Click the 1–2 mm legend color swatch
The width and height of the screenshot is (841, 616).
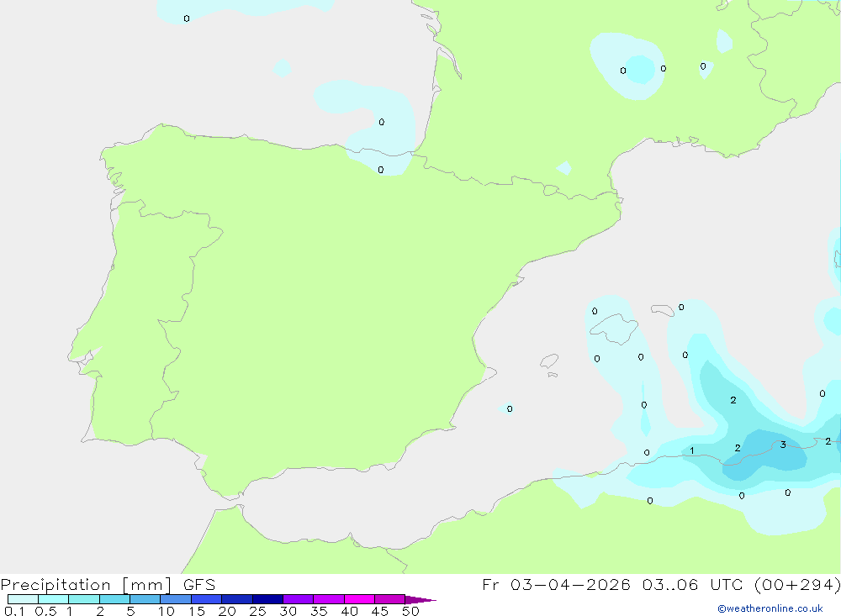[84, 599]
